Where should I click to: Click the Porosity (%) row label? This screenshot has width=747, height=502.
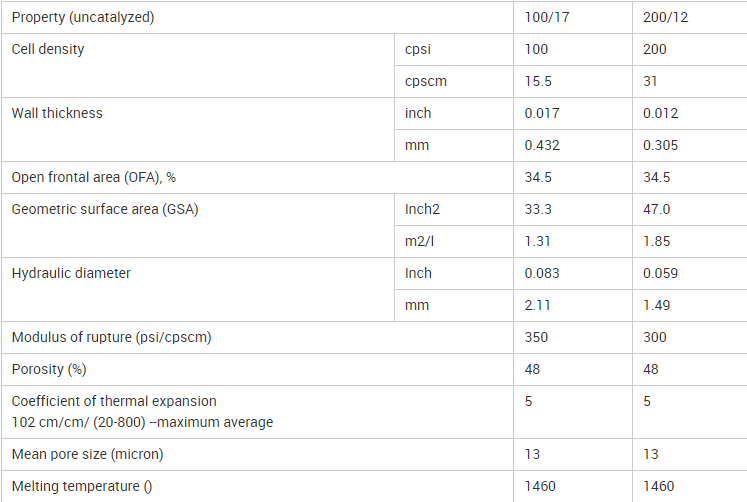tap(49, 369)
